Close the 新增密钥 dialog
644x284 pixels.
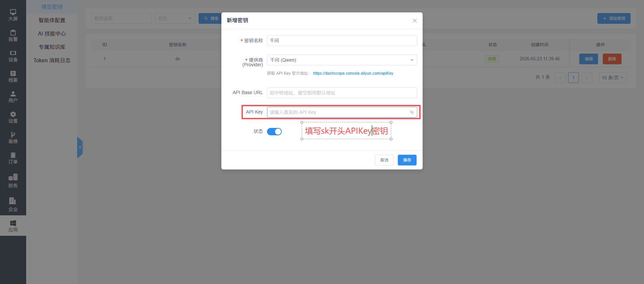point(415,20)
